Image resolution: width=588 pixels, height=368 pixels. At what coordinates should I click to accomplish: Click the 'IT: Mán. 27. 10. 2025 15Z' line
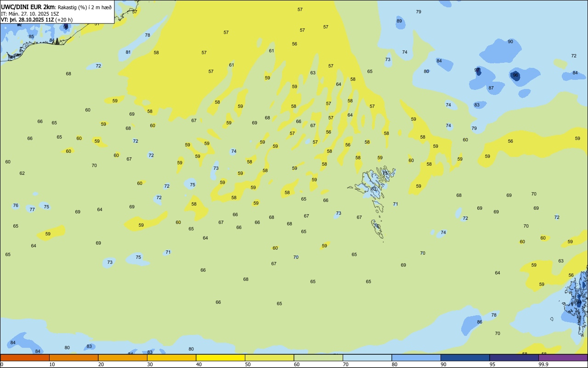pos(30,13)
